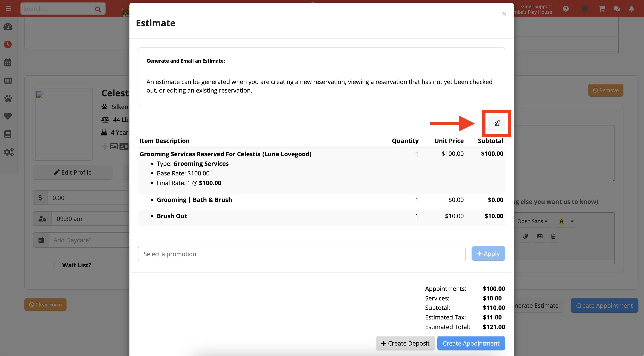Open the book icon in sidebar
Image resolution: width=644 pixels, height=356 pixels.
coord(8,134)
